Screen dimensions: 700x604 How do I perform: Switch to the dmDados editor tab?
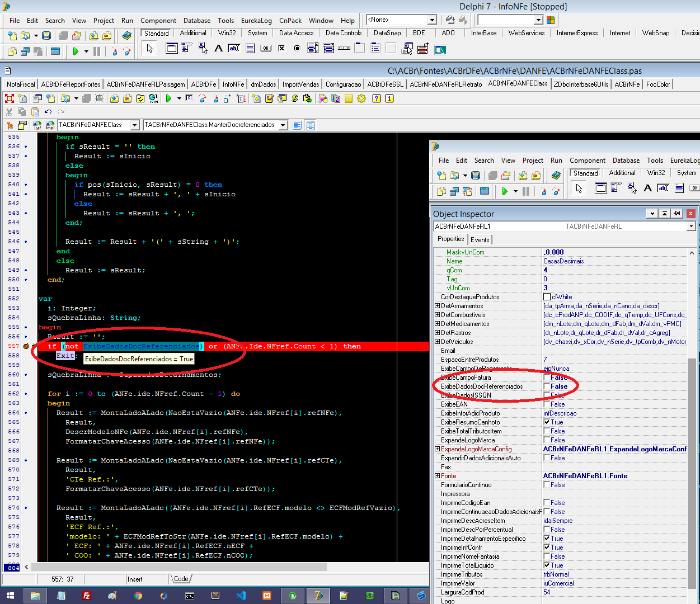point(263,84)
